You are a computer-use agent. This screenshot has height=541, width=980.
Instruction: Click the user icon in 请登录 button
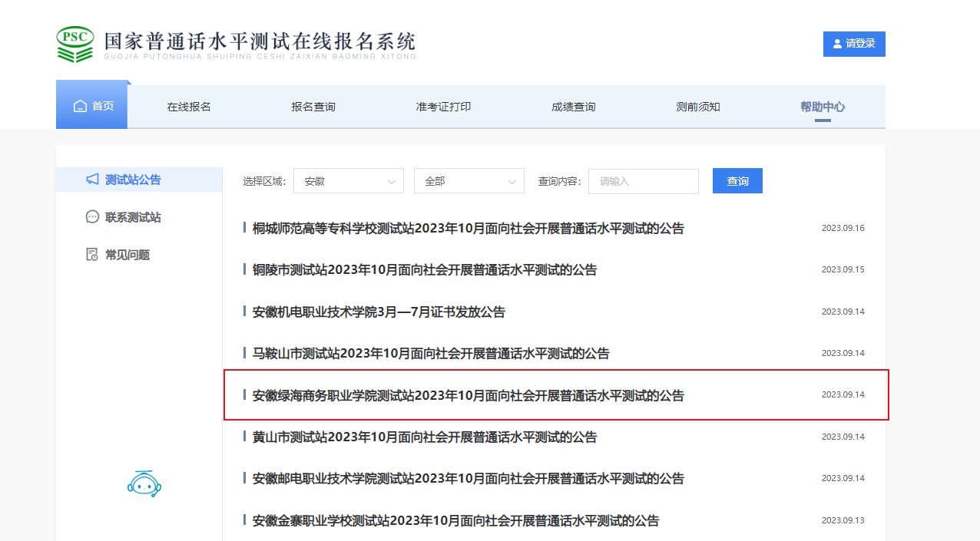point(836,44)
